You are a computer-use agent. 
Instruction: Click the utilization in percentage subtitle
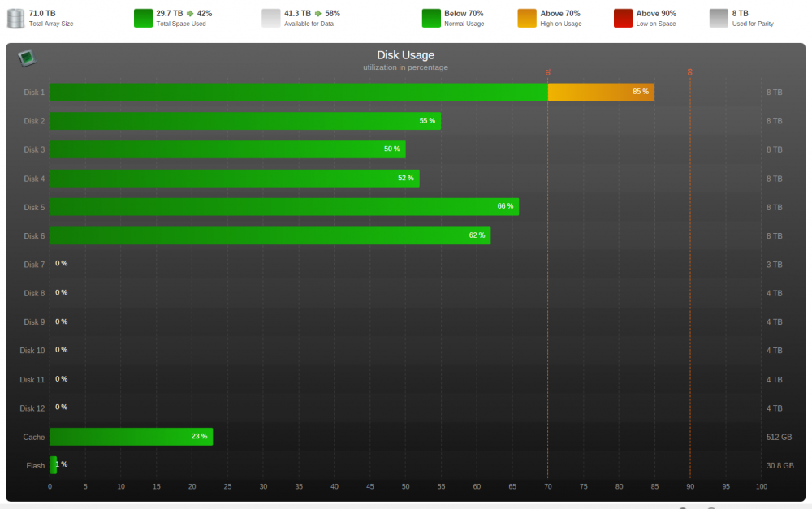[405, 67]
